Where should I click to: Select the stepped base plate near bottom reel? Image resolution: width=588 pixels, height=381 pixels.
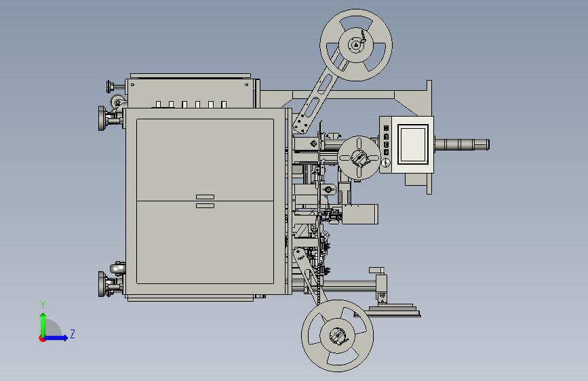coord(388,311)
